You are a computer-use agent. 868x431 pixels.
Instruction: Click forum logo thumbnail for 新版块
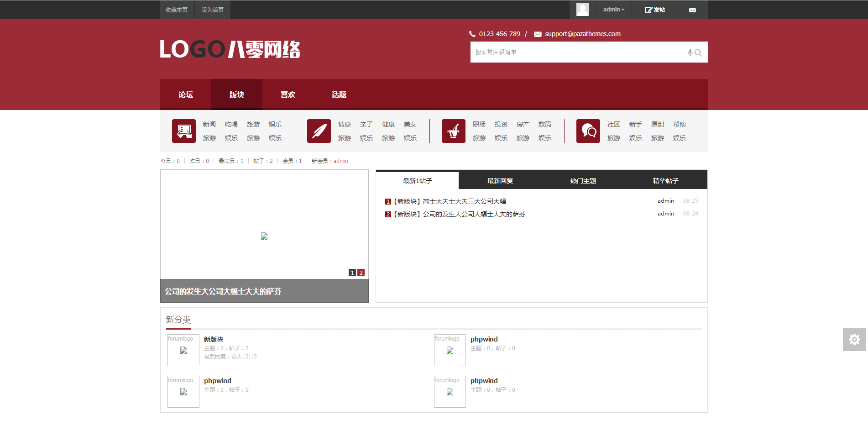183,350
